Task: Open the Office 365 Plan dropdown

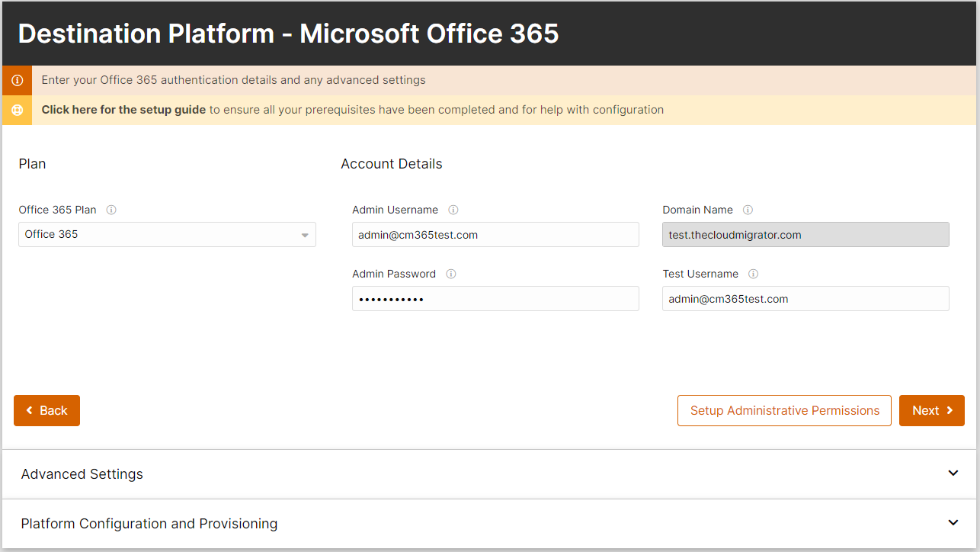Action: [x=167, y=234]
